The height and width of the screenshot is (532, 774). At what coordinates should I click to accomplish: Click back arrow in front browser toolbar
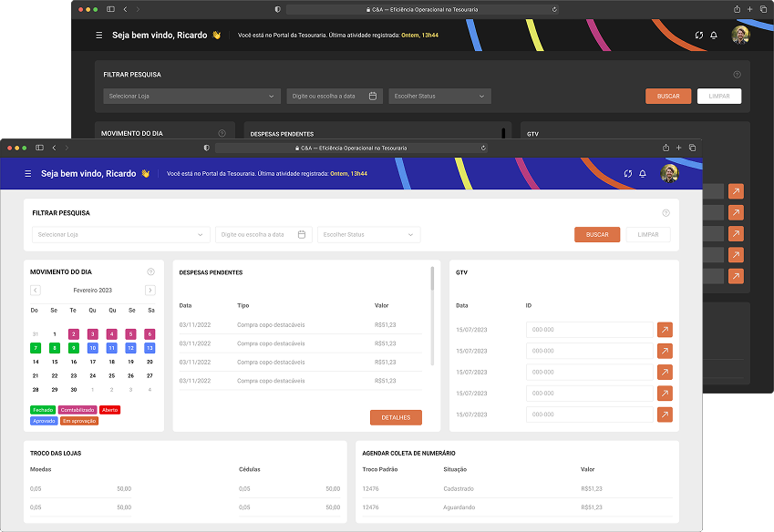[55, 148]
